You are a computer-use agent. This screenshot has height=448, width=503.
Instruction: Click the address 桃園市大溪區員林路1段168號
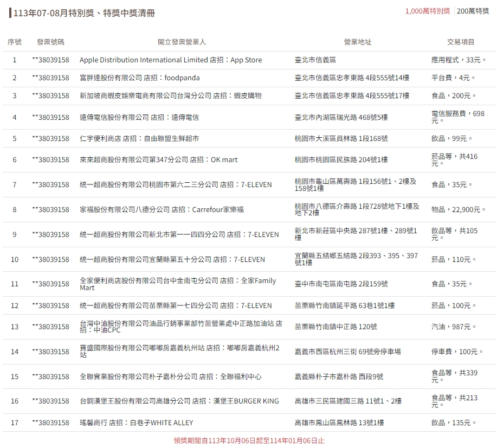click(341, 139)
